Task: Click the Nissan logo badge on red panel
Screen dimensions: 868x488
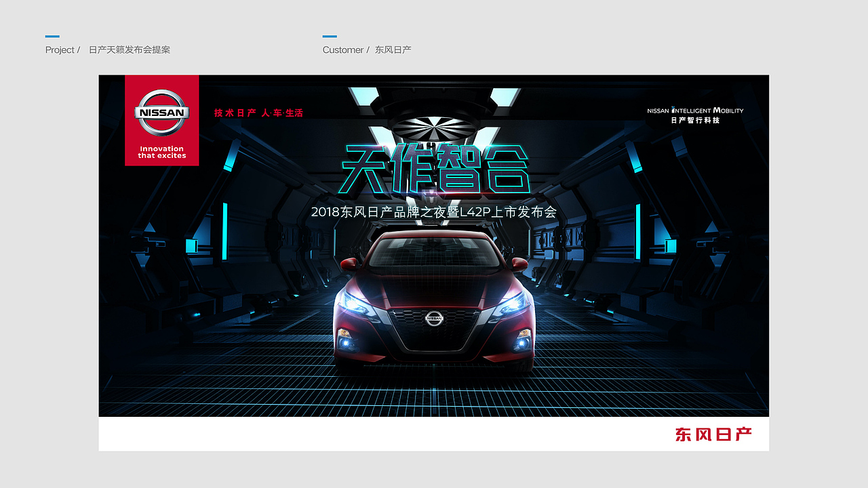Action: click(161, 113)
